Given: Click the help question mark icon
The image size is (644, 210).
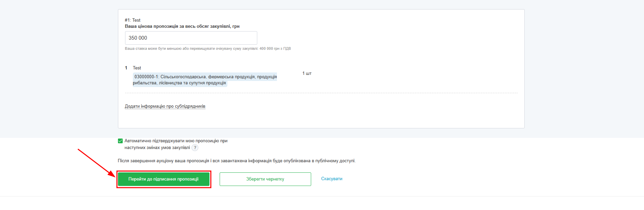Looking at the screenshot, I should (x=195, y=148).
